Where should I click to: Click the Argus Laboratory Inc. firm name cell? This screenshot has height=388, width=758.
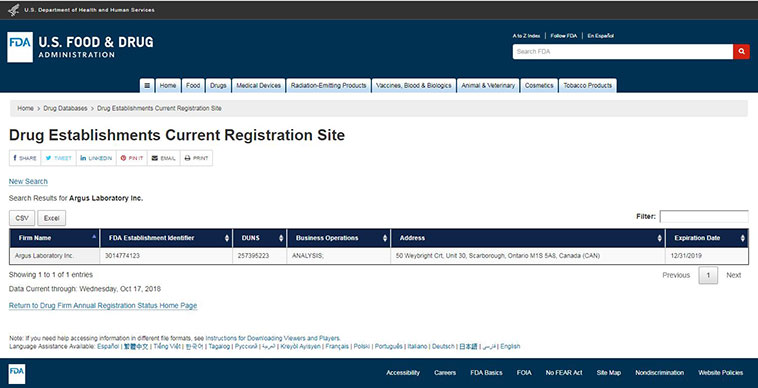coord(55,256)
